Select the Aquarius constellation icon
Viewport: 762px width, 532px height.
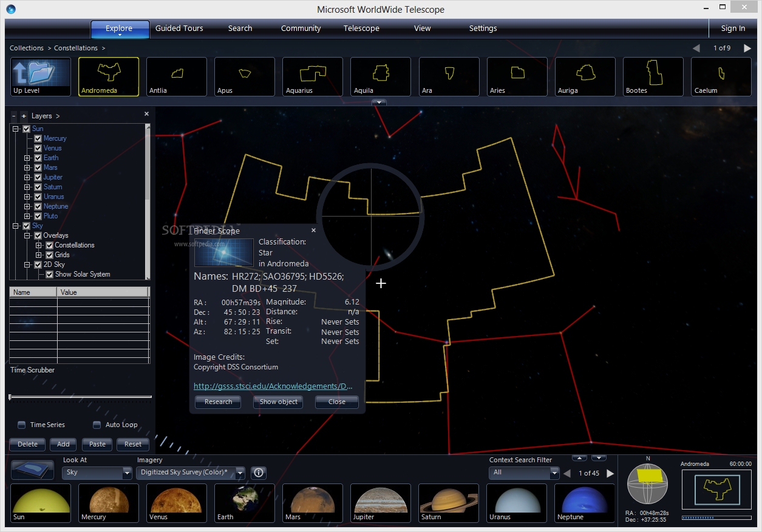313,77
